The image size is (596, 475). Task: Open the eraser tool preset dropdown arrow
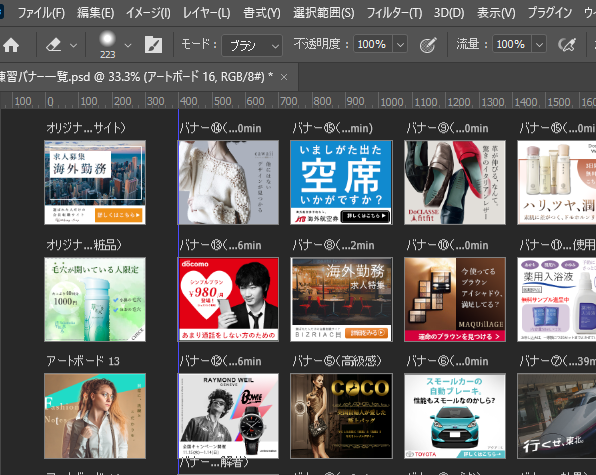(x=73, y=46)
